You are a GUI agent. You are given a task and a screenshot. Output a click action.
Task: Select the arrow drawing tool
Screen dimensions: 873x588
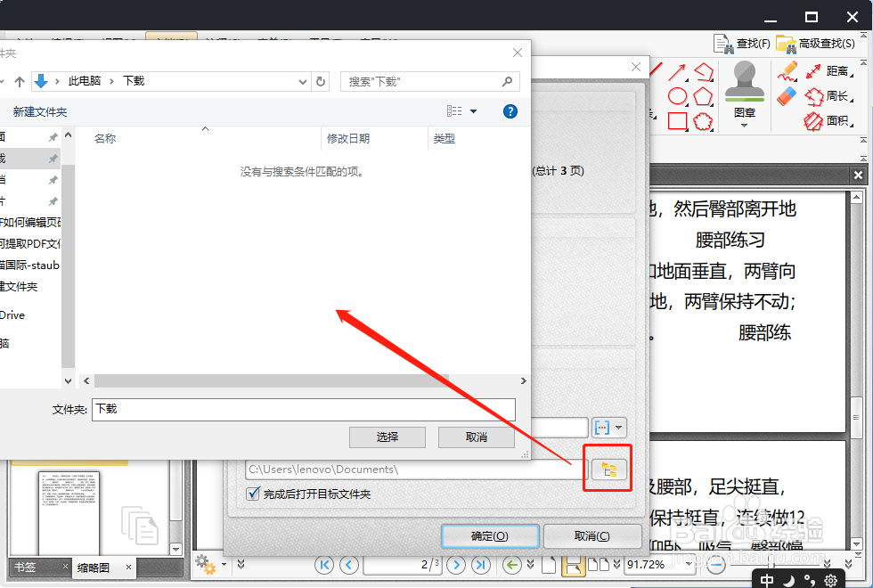tap(677, 70)
